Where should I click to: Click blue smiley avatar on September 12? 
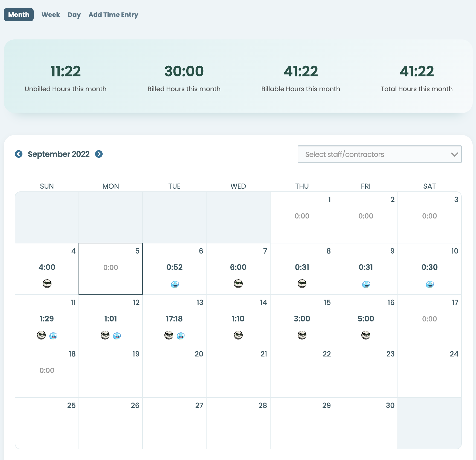click(x=117, y=335)
